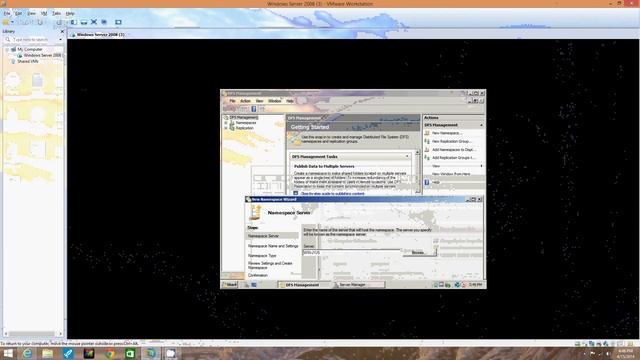The height and width of the screenshot is (360, 640).
Task: Open Chrome from host taskbar
Action: 109,353
